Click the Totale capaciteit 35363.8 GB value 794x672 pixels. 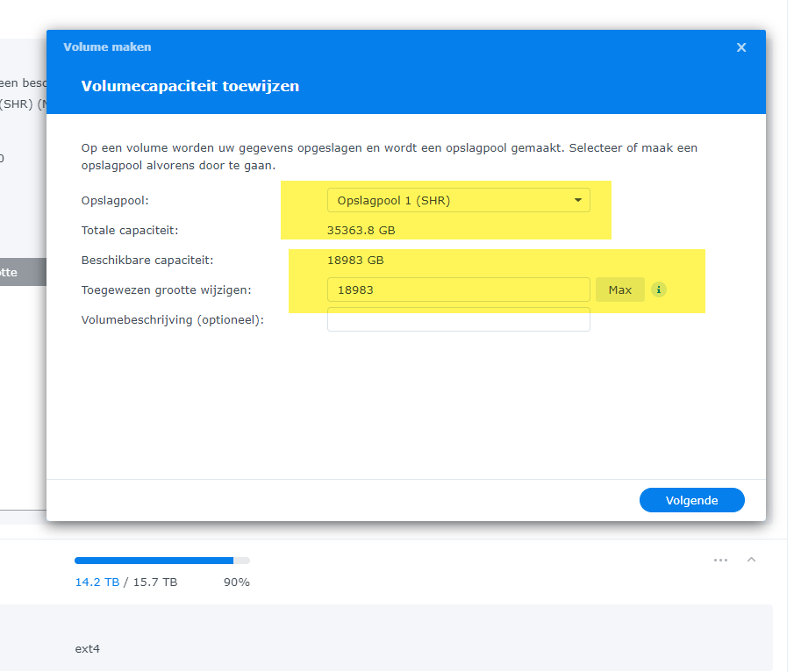[x=363, y=230]
